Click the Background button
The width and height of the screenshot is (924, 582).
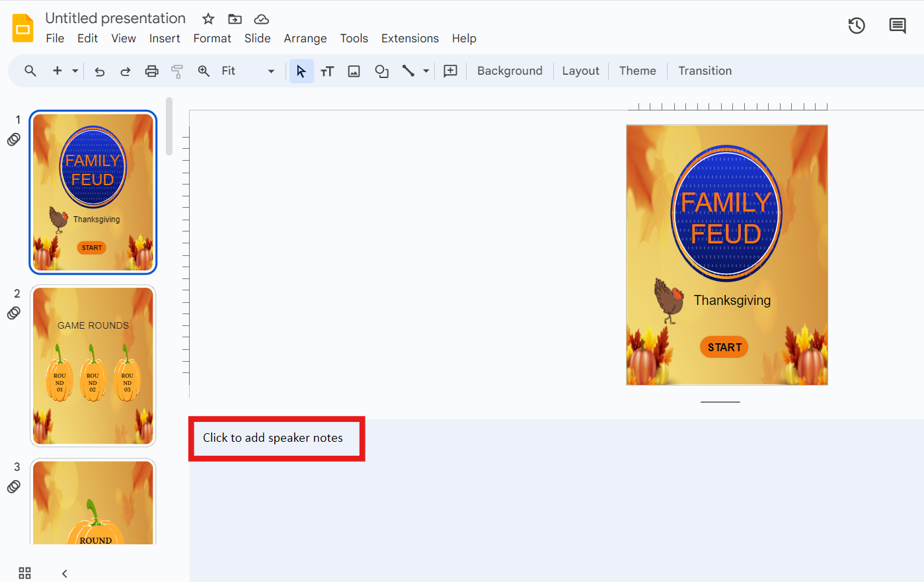(510, 71)
